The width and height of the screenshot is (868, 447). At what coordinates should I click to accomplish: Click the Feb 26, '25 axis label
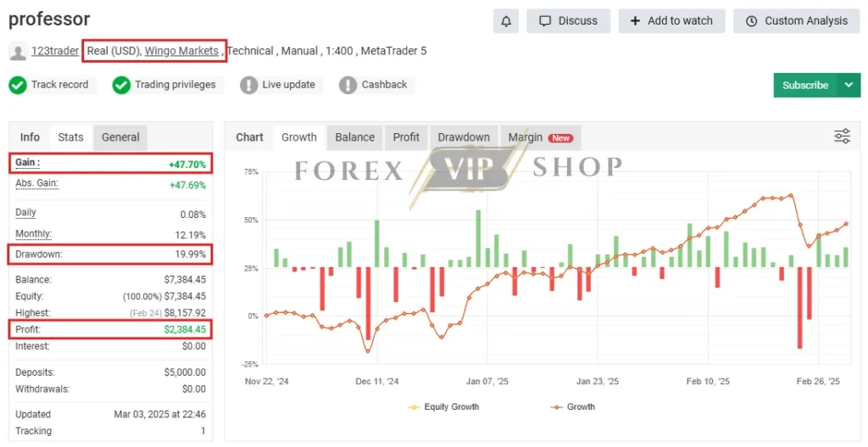pyautogui.click(x=818, y=382)
